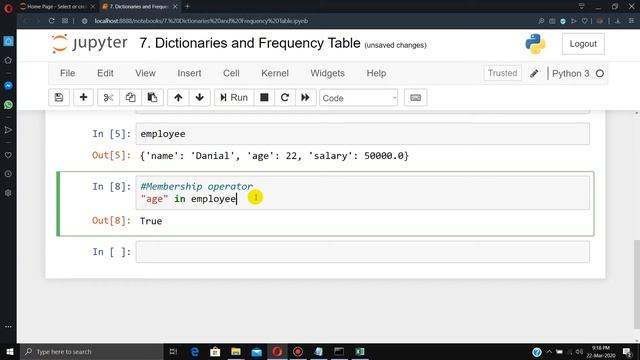This screenshot has height=360, width=640.
Task: Run the selected cell
Action: (234, 98)
